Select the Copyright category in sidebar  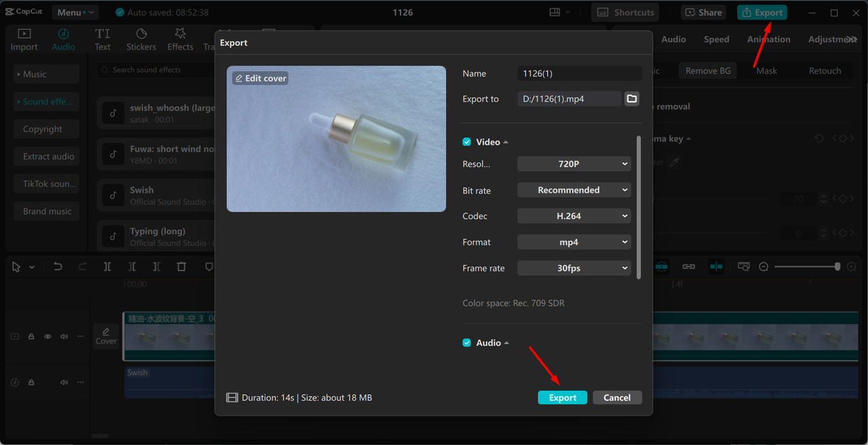click(46, 129)
